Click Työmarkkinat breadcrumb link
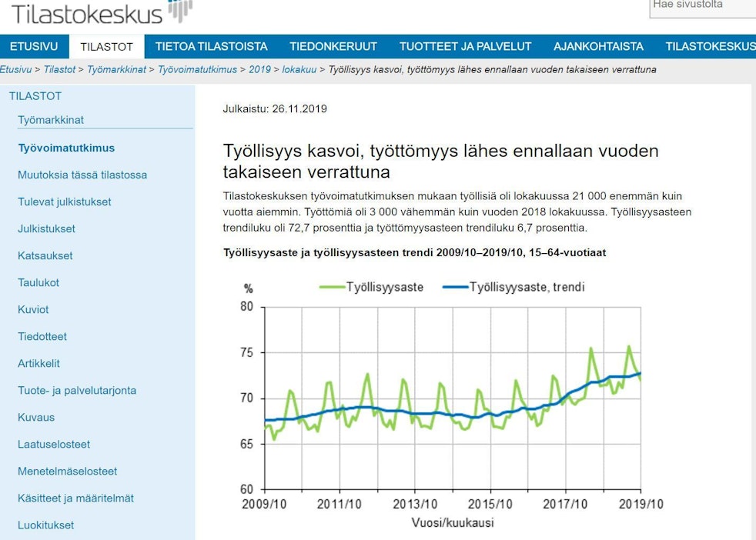The image size is (756, 540). click(x=116, y=69)
